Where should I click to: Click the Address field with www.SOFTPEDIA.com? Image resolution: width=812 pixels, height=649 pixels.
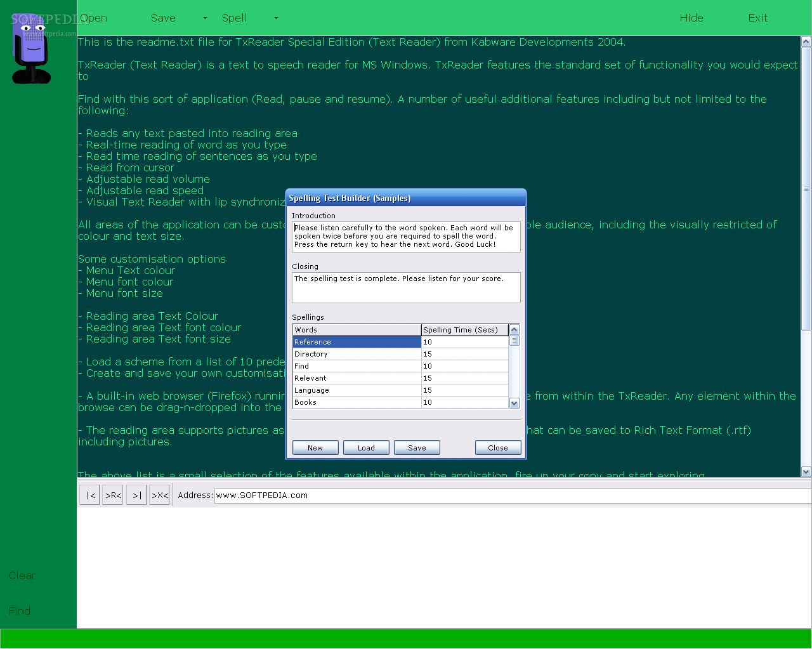(513, 495)
